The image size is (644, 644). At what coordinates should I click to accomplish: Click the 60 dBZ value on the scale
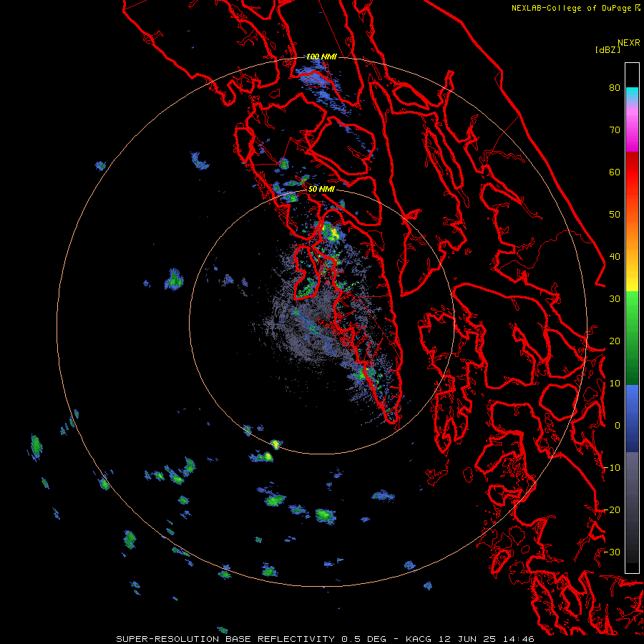coord(615,172)
